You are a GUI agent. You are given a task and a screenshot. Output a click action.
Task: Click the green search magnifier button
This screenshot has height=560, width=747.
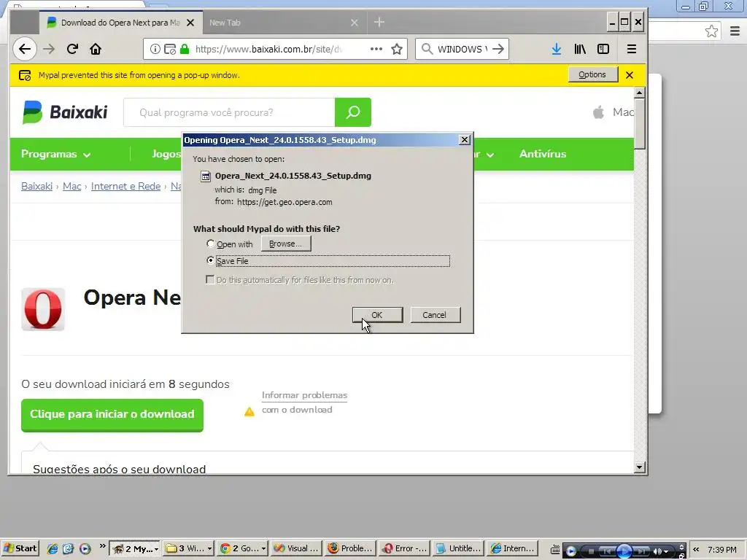(353, 112)
